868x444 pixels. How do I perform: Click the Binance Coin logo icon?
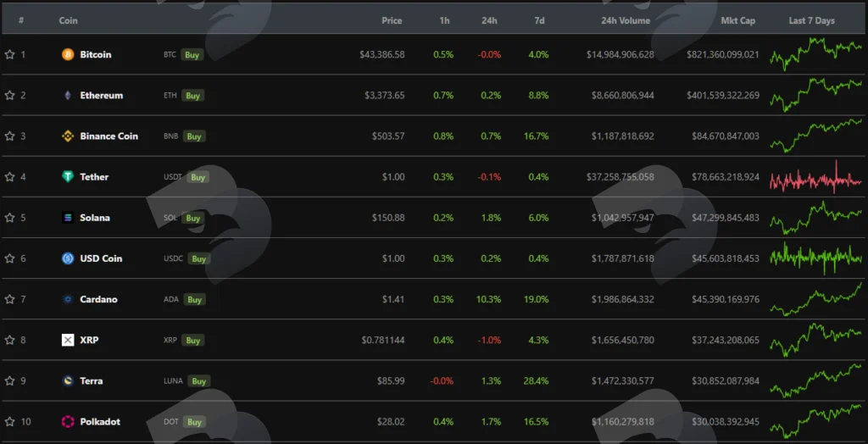tap(68, 136)
